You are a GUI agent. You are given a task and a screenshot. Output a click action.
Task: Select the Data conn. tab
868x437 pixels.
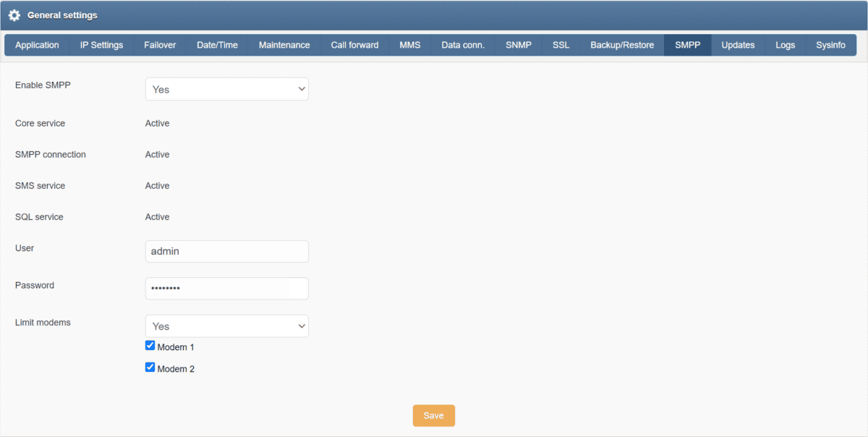coord(463,45)
